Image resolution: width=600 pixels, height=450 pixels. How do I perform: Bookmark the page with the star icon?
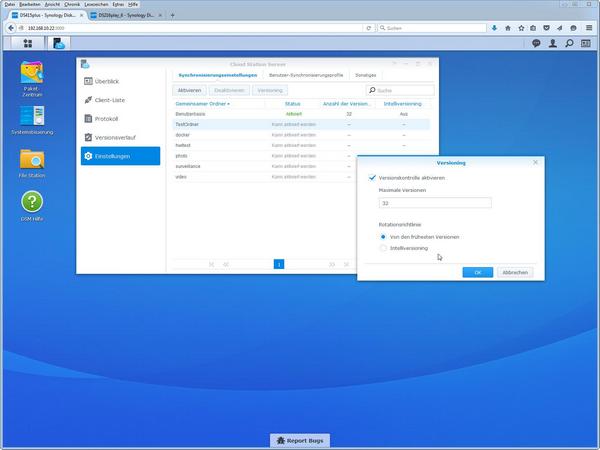(x=521, y=28)
